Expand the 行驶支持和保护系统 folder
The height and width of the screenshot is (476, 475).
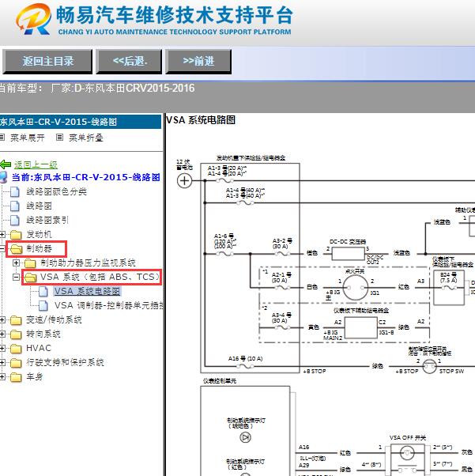click(x=2, y=362)
